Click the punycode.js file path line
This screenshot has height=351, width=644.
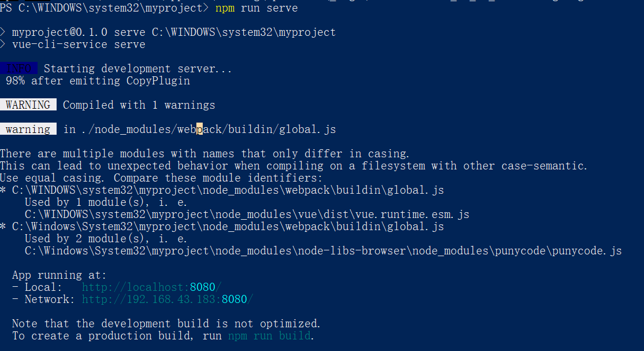point(323,250)
